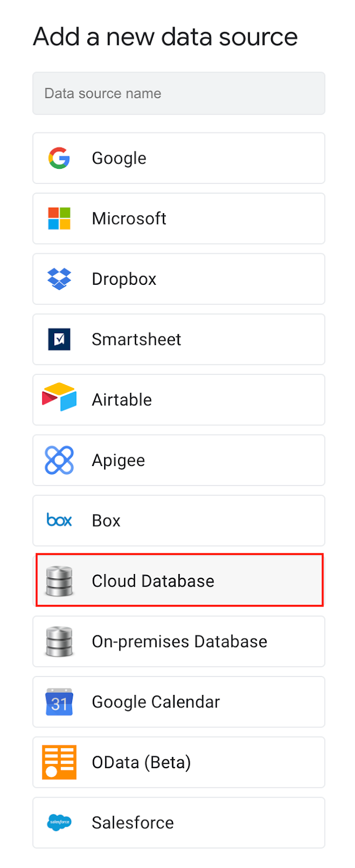Click the On-premises Database icon

click(x=59, y=641)
